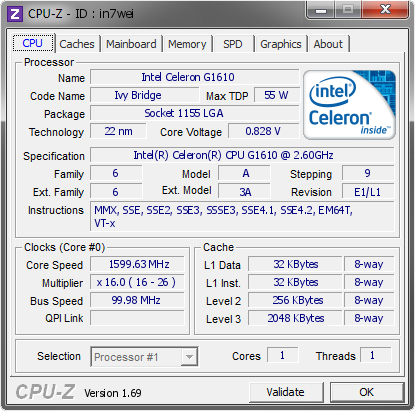Viewport: 415px width, 411px height.
Task: Click the Cores count field
Action: (x=282, y=355)
